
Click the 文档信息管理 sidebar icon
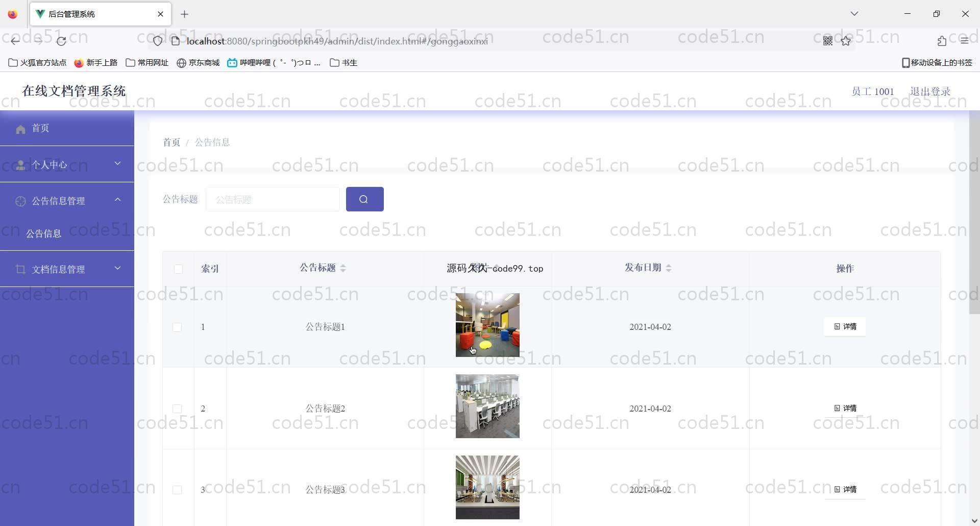[x=20, y=269]
